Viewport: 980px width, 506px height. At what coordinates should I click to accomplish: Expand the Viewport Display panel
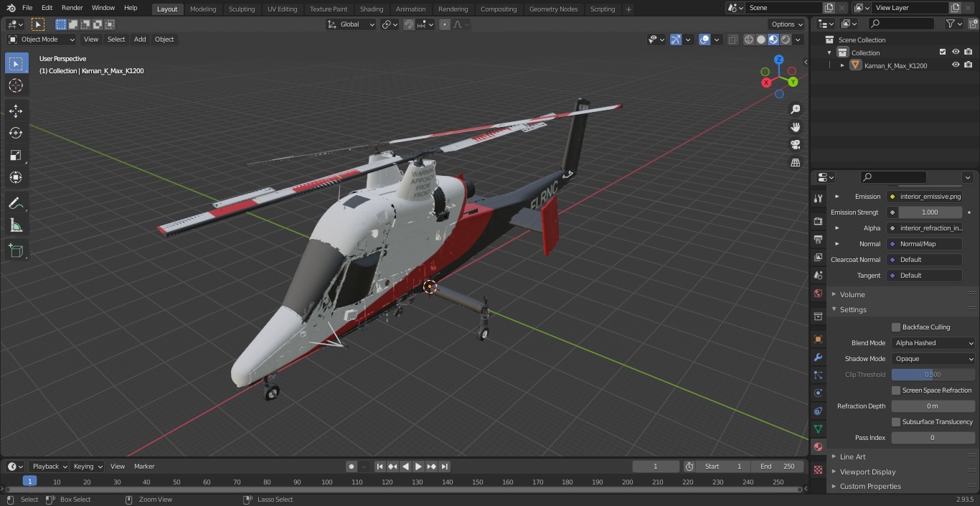point(867,472)
